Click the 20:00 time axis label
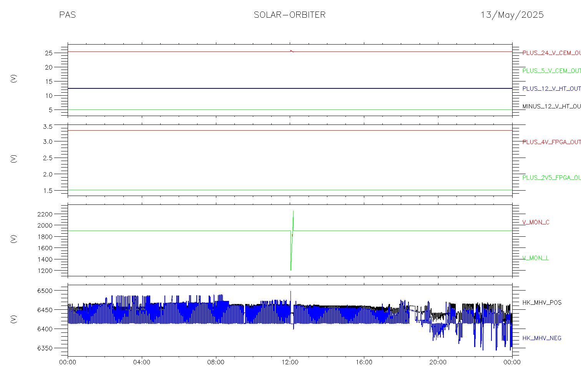This screenshot has width=581, height=392. click(x=438, y=362)
